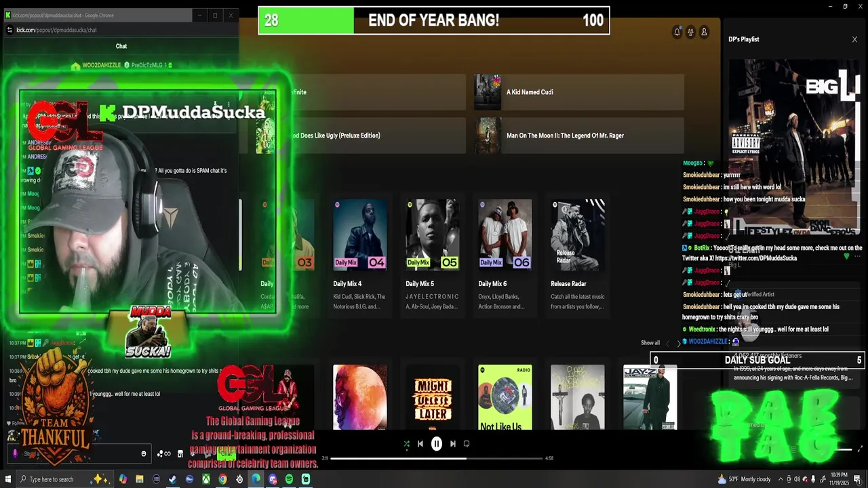Open File Explorer from the taskbar
The width and height of the screenshot is (868, 488).
click(140, 479)
